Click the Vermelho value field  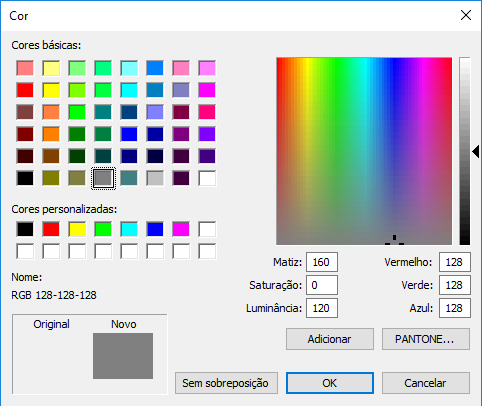click(x=455, y=262)
